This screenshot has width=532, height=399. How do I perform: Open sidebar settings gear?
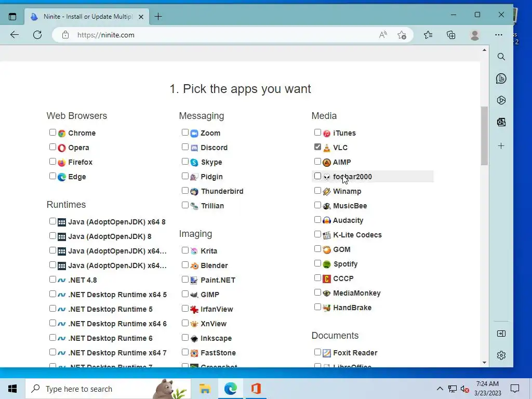501,355
